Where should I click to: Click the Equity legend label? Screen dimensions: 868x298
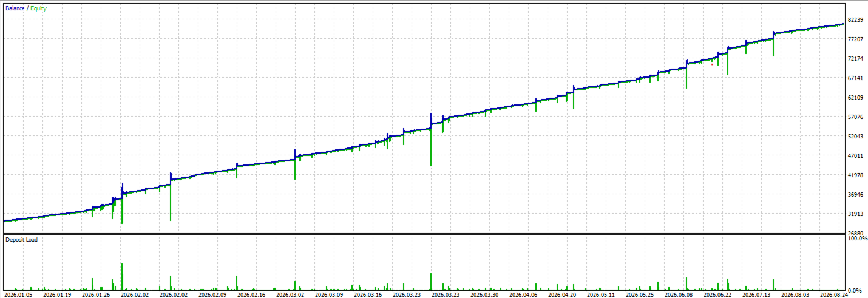(x=38, y=8)
